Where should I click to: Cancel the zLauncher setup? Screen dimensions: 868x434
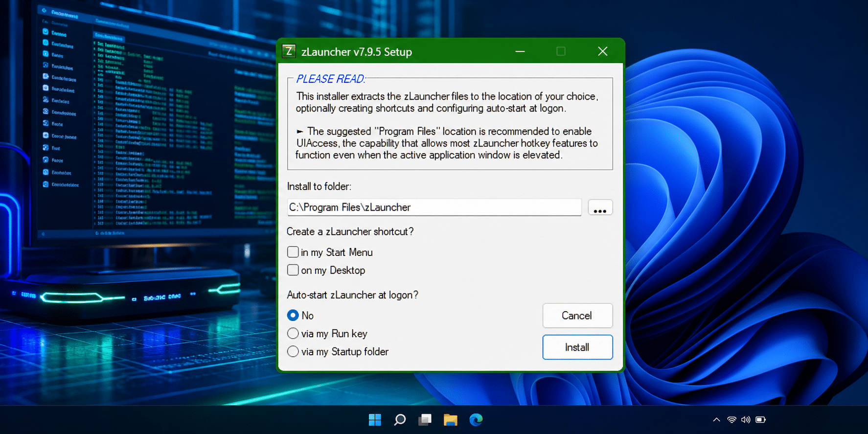click(577, 316)
